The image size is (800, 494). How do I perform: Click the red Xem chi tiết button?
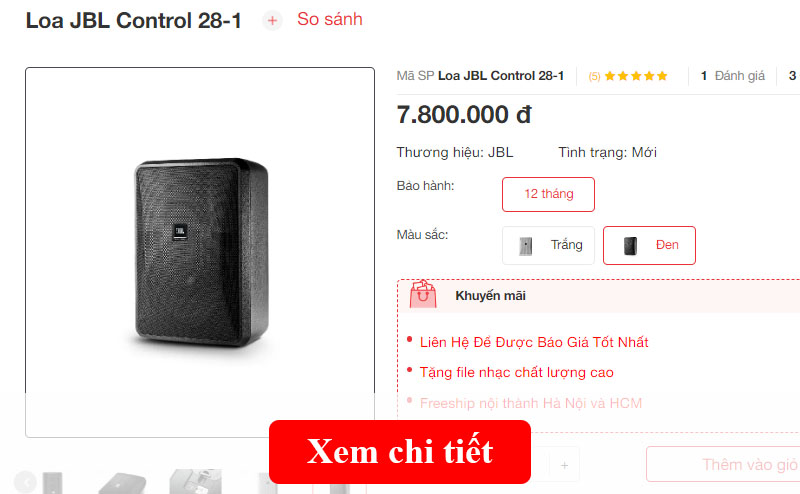(x=399, y=452)
